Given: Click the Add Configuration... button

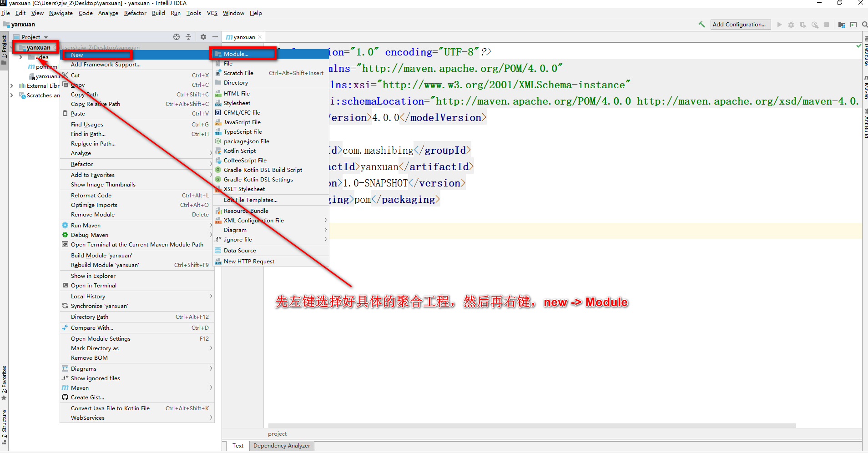Looking at the screenshot, I should (740, 25).
